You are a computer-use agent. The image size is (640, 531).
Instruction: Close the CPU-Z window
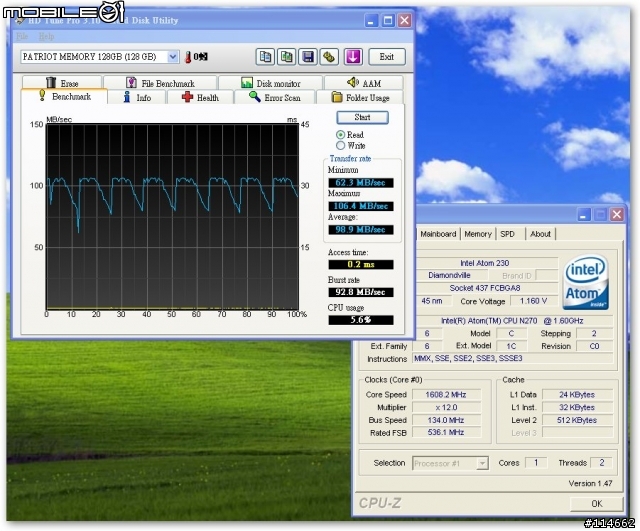click(x=617, y=214)
